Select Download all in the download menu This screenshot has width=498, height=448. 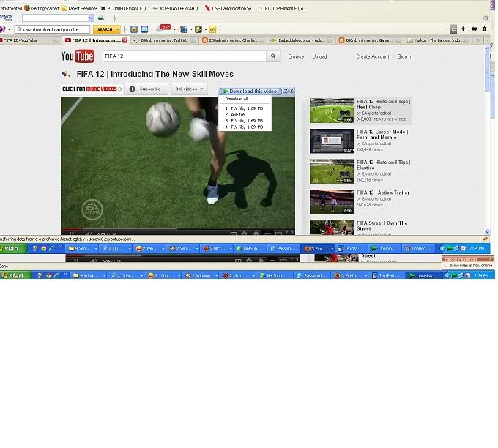point(237,99)
